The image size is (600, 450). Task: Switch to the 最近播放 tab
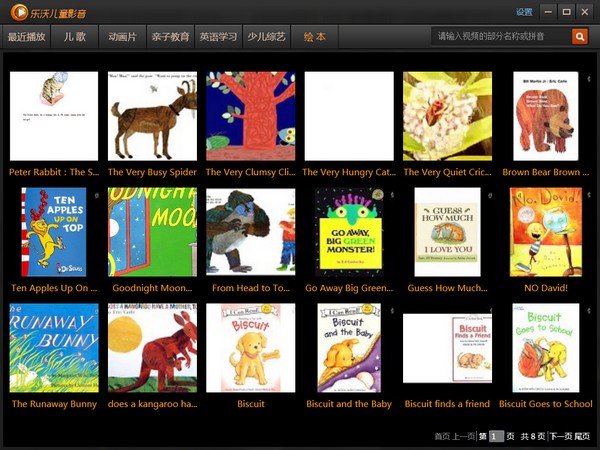26,36
